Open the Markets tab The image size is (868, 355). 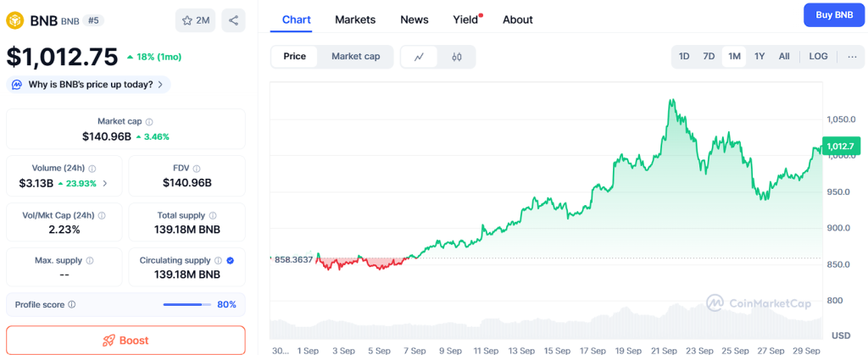pyautogui.click(x=355, y=19)
